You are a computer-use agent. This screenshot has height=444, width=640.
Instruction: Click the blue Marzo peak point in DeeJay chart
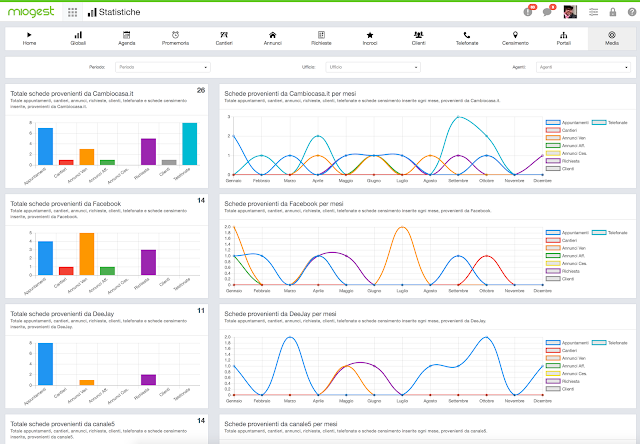point(290,337)
